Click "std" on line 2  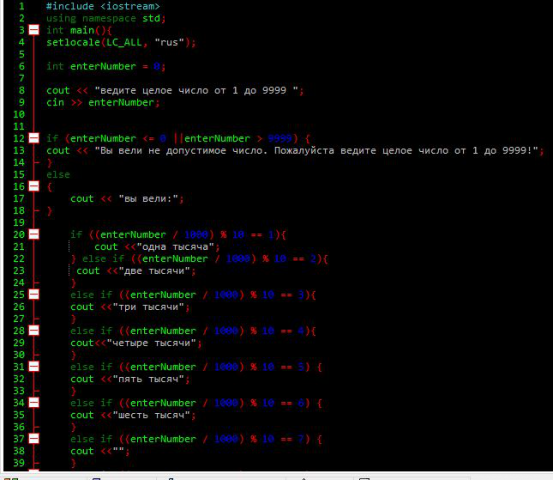pyautogui.click(x=151, y=18)
